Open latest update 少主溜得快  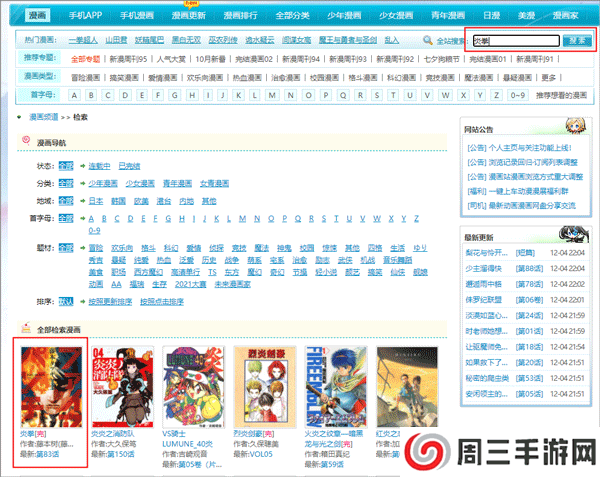[x=484, y=269]
